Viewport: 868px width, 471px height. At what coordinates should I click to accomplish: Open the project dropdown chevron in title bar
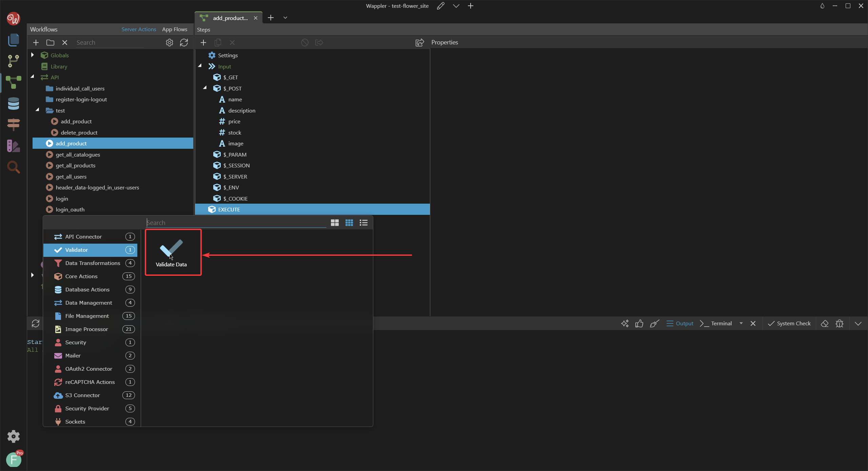(x=456, y=6)
